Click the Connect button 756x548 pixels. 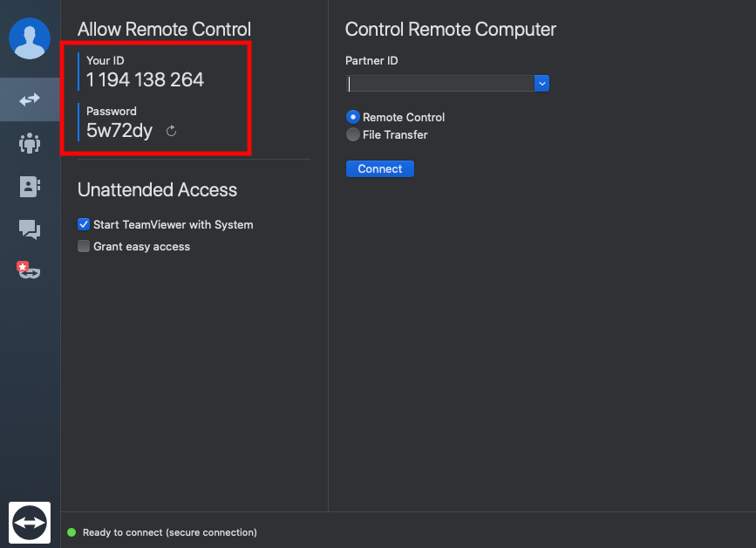(380, 168)
